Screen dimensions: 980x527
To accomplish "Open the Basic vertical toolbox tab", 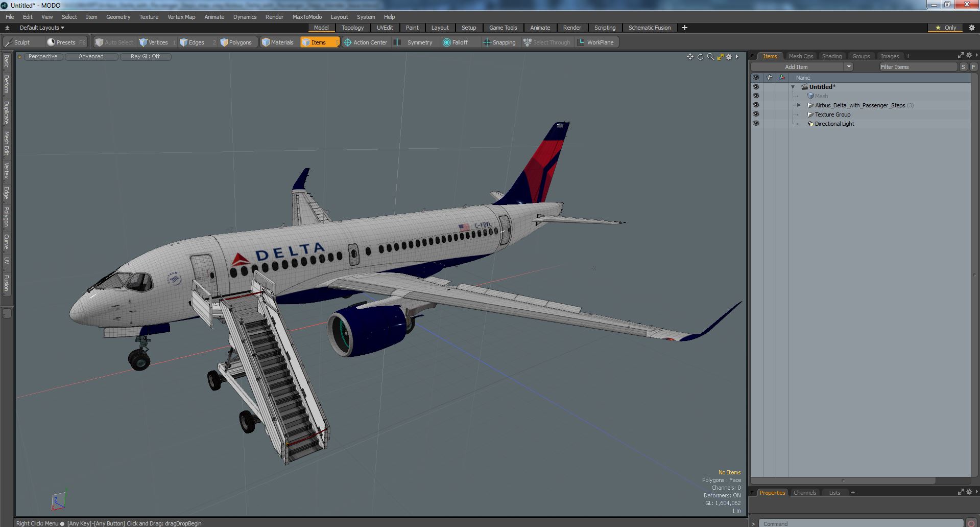I will point(6,61).
